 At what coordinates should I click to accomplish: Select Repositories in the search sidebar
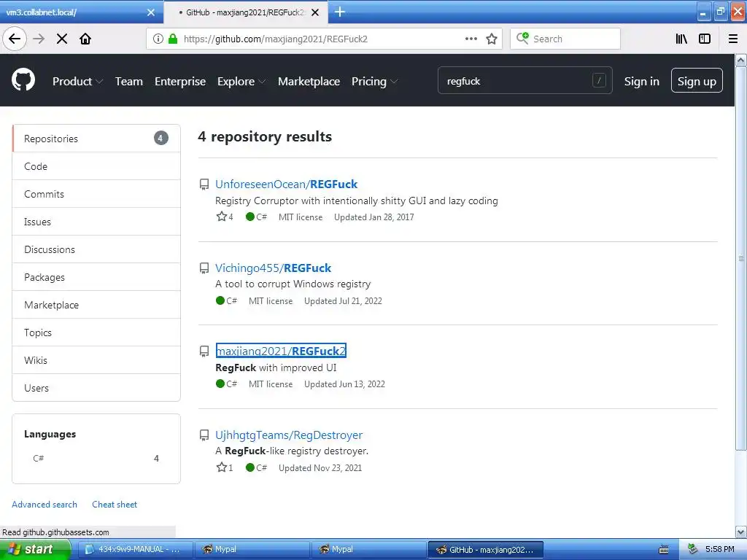click(96, 139)
